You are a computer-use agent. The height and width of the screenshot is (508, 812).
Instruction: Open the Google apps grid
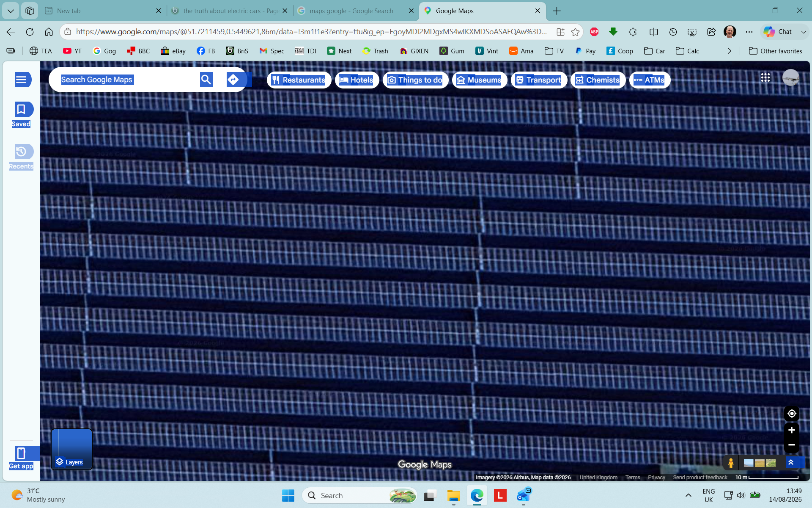tap(765, 77)
